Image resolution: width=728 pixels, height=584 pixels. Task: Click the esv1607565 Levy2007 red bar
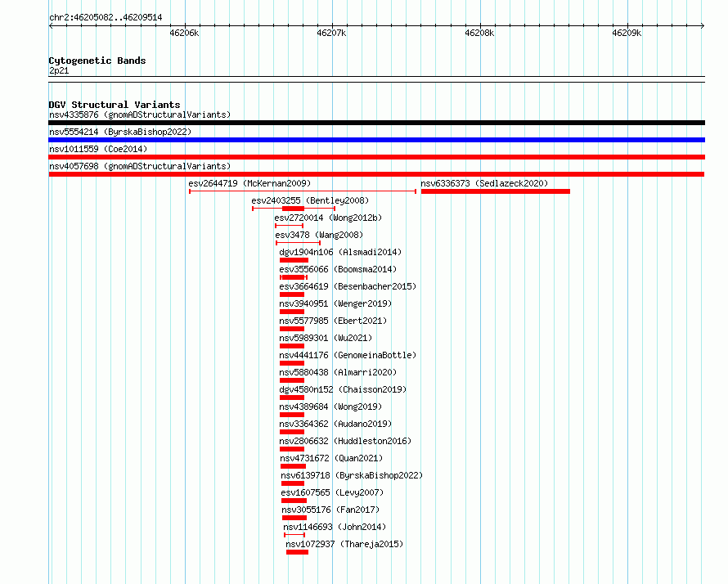click(x=294, y=501)
